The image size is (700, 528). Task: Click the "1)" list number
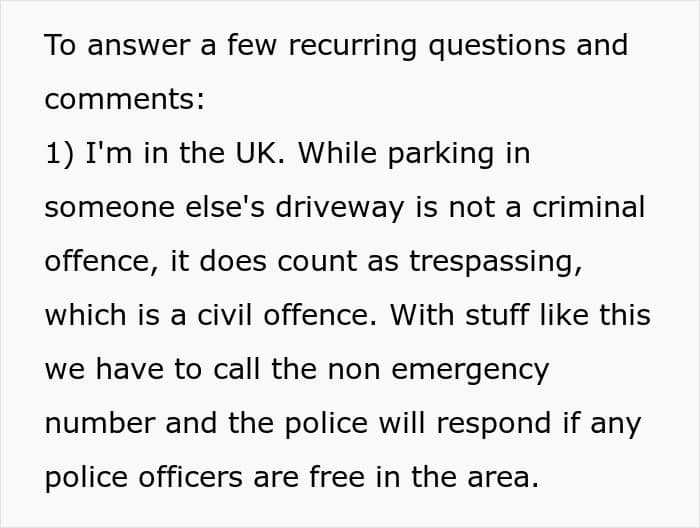coord(59,154)
